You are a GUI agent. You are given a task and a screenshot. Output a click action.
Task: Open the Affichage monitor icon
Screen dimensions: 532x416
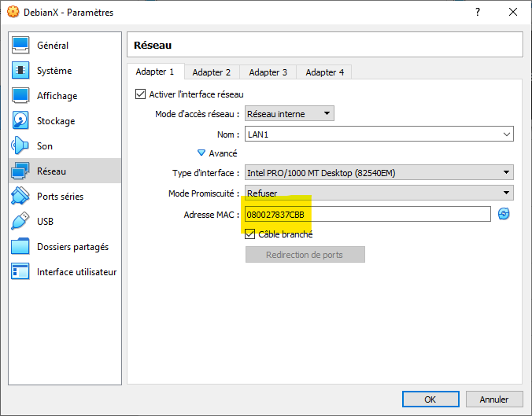(x=20, y=95)
